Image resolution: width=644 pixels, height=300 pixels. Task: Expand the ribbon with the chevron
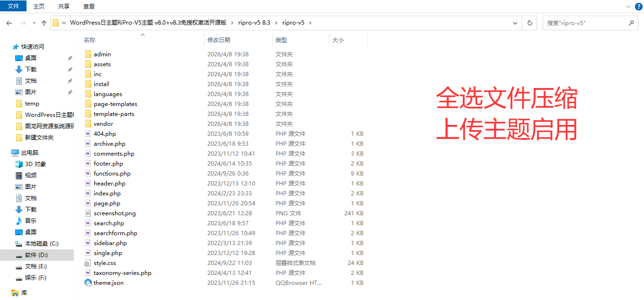click(x=629, y=6)
